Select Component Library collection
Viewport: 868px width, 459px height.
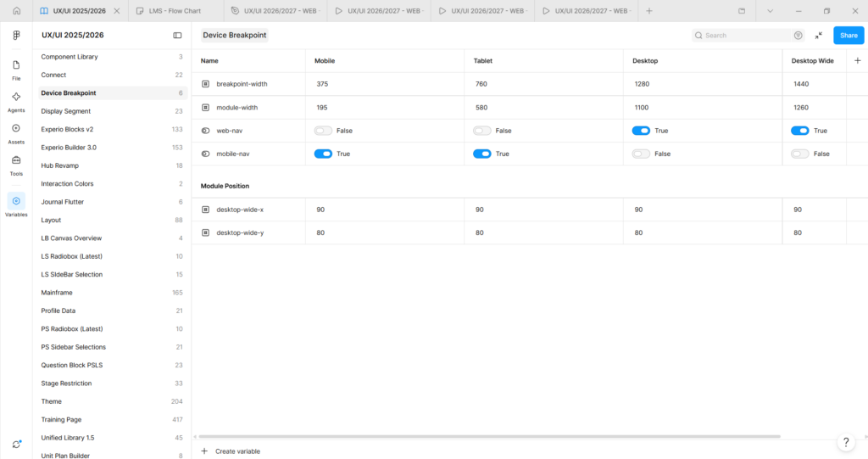pyautogui.click(x=113, y=57)
